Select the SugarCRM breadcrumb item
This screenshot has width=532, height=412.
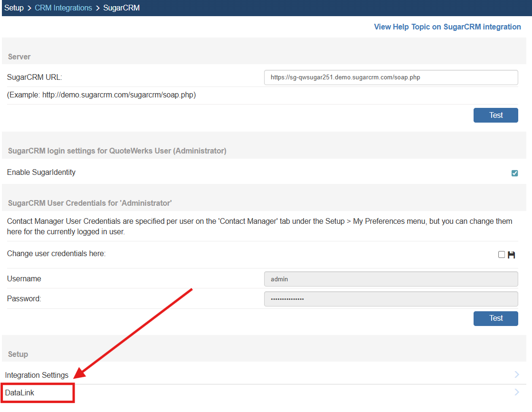(121, 8)
